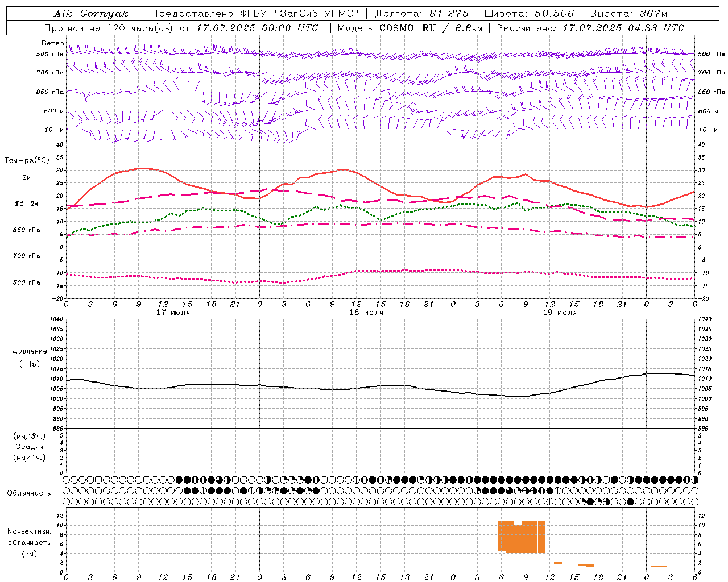
Task: Click the Осадки precipitation label
Action: (30, 447)
